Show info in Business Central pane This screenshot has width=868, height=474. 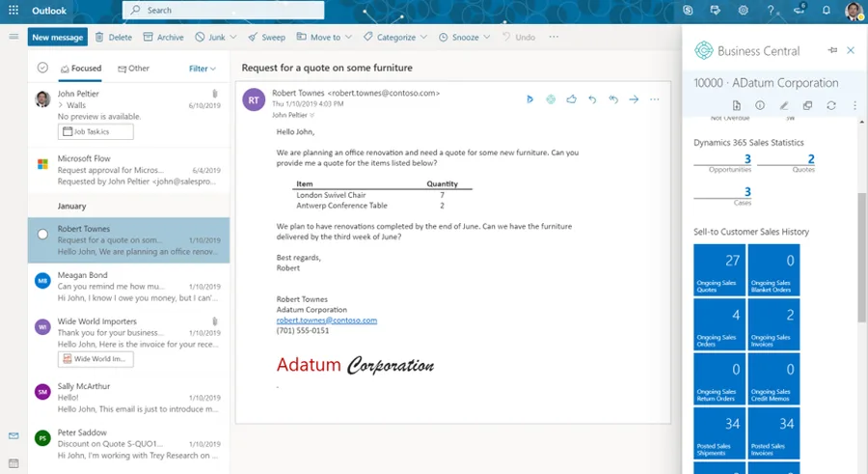pyautogui.click(x=760, y=105)
